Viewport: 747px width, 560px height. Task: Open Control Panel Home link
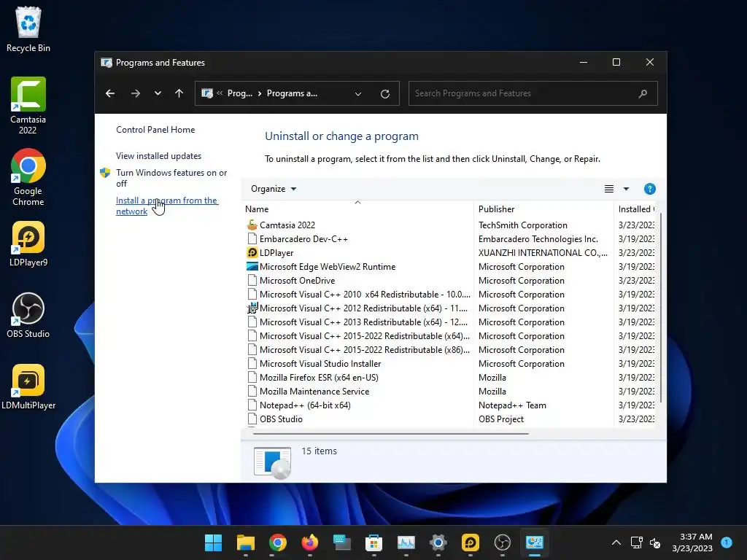[x=155, y=130]
